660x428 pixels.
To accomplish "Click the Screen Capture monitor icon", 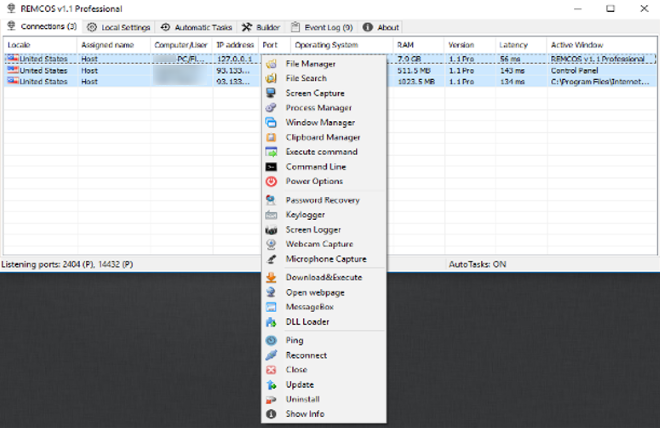I will click(271, 93).
